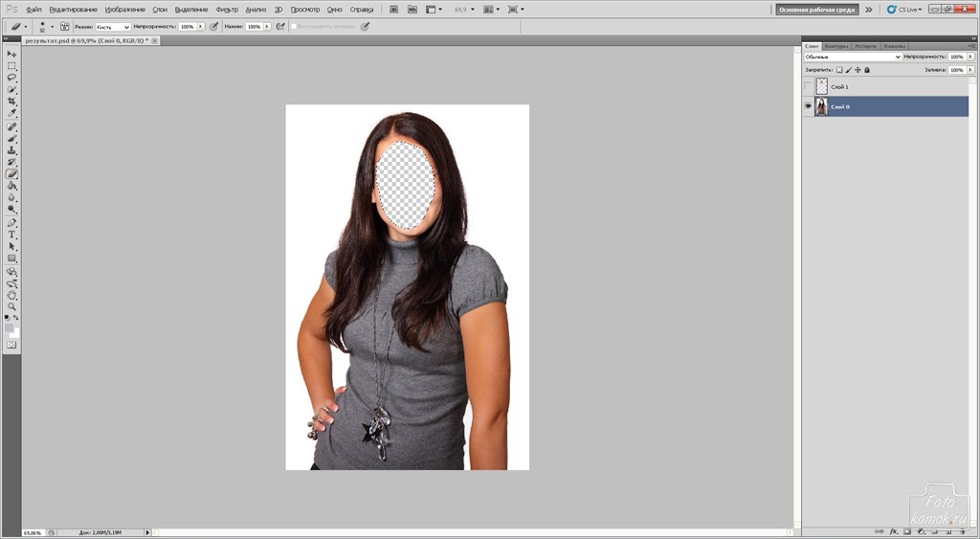980x539 pixels.
Task: Select the Dodge tool
Action: 11,210
